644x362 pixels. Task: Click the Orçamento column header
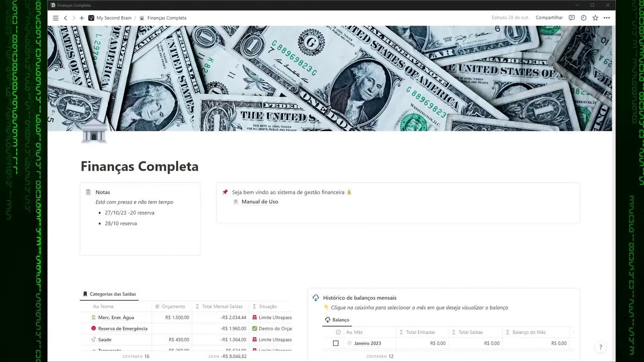[170, 306]
